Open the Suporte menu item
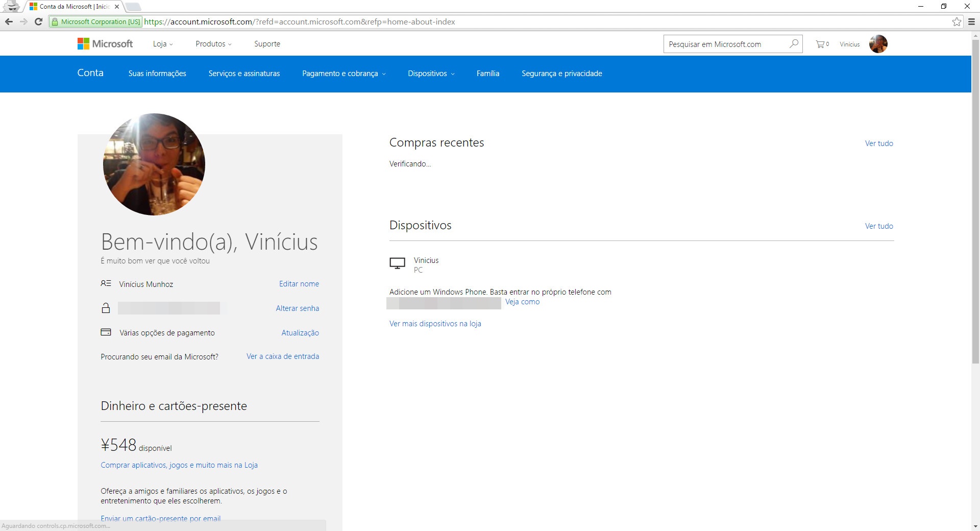This screenshot has width=980, height=531. pyautogui.click(x=267, y=44)
